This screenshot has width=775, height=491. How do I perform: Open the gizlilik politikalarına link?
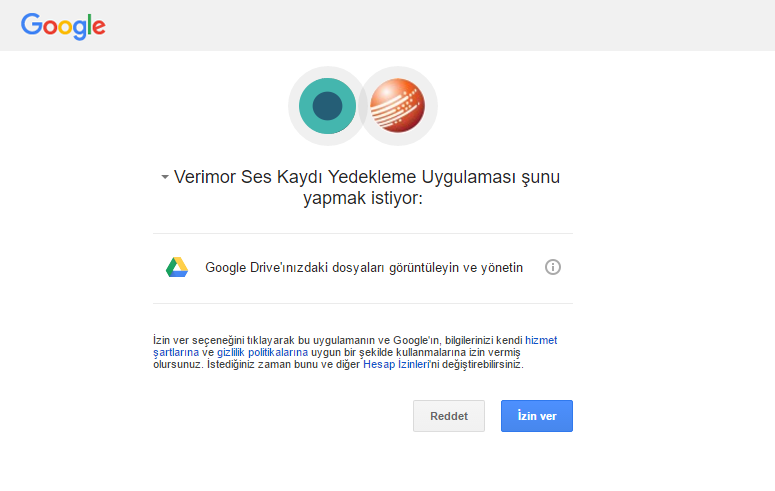pyautogui.click(x=262, y=352)
